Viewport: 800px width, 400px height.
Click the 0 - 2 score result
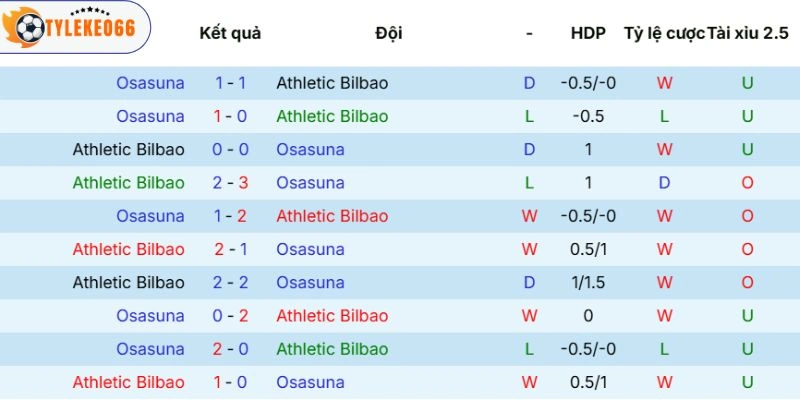click(x=231, y=316)
